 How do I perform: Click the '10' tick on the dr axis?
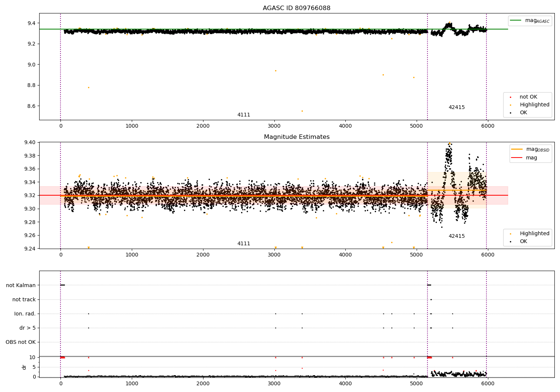tap(32, 357)
